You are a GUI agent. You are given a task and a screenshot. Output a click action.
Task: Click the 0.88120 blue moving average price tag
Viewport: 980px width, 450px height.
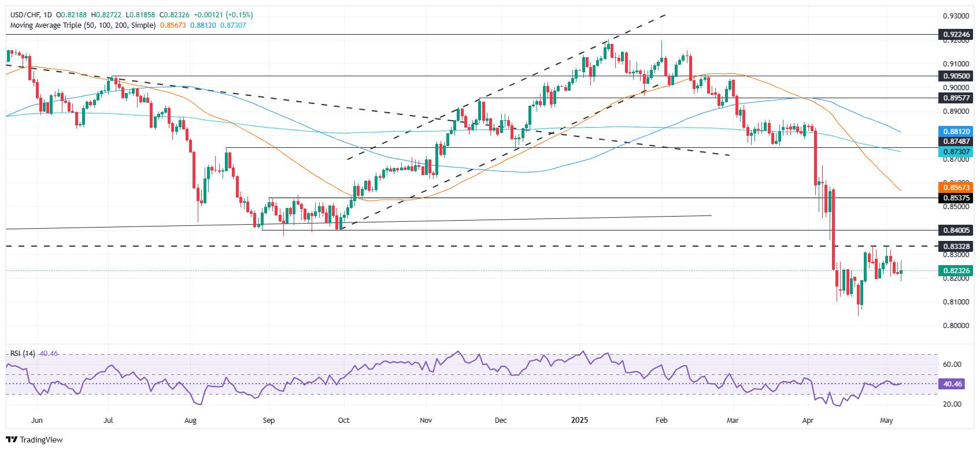pos(956,132)
